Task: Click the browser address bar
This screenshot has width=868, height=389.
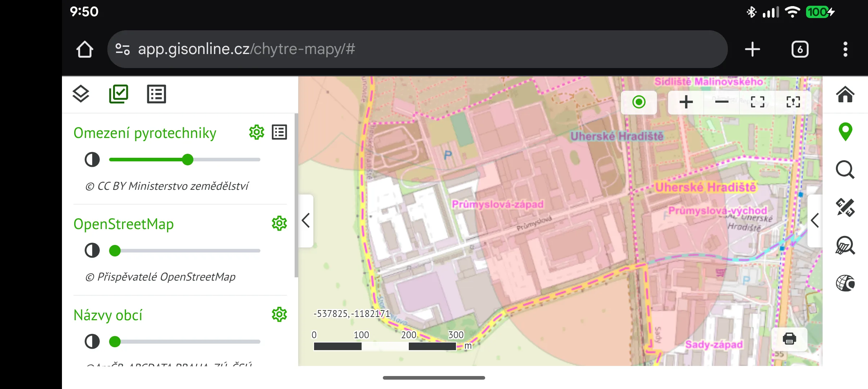Action: coord(417,49)
